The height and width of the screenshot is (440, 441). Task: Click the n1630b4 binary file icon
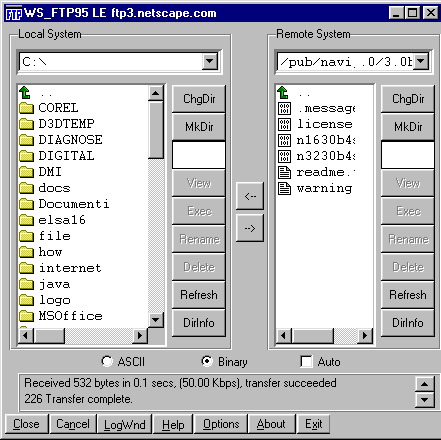click(284, 140)
